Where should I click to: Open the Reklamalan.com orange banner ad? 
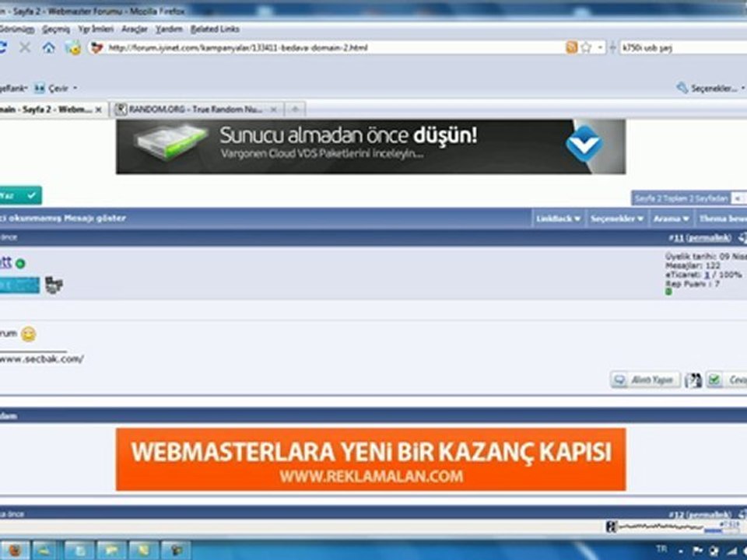[370, 460]
